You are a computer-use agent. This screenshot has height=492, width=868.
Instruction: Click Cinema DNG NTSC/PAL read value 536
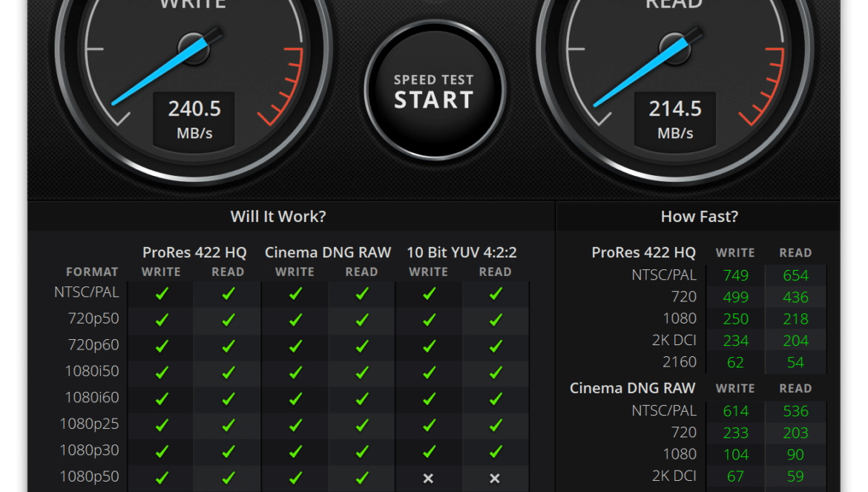795,411
